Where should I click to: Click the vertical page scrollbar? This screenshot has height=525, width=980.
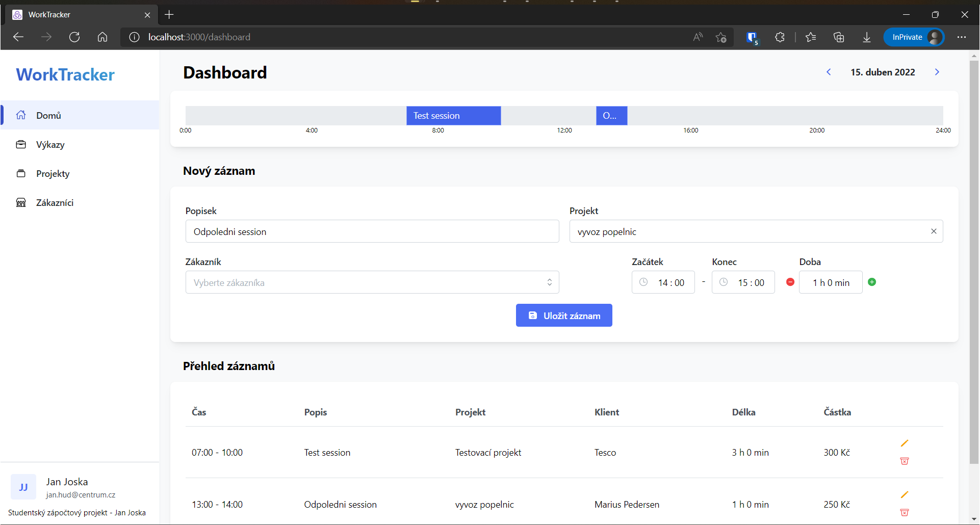[x=974, y=262]
